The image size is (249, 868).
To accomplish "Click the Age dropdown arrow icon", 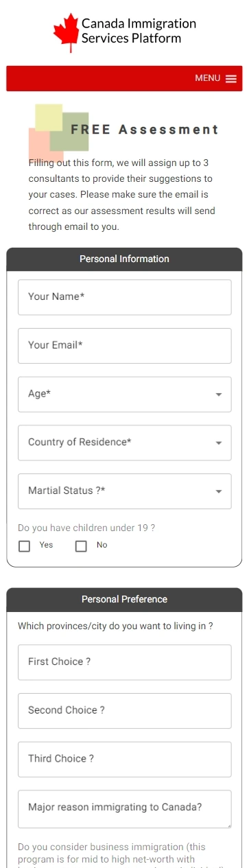I will pos(219,395).
